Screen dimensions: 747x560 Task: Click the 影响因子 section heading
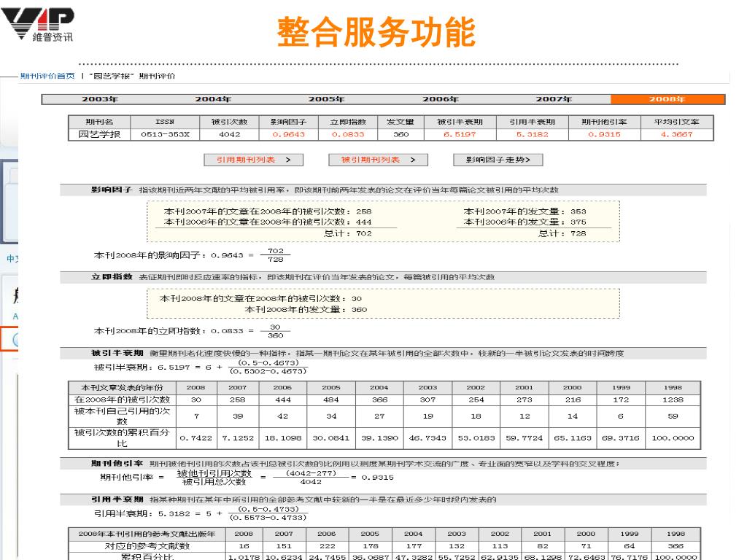coord(112,190)
